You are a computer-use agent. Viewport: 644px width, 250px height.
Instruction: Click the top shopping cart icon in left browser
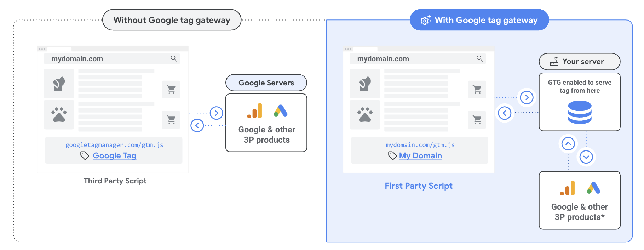171,90
